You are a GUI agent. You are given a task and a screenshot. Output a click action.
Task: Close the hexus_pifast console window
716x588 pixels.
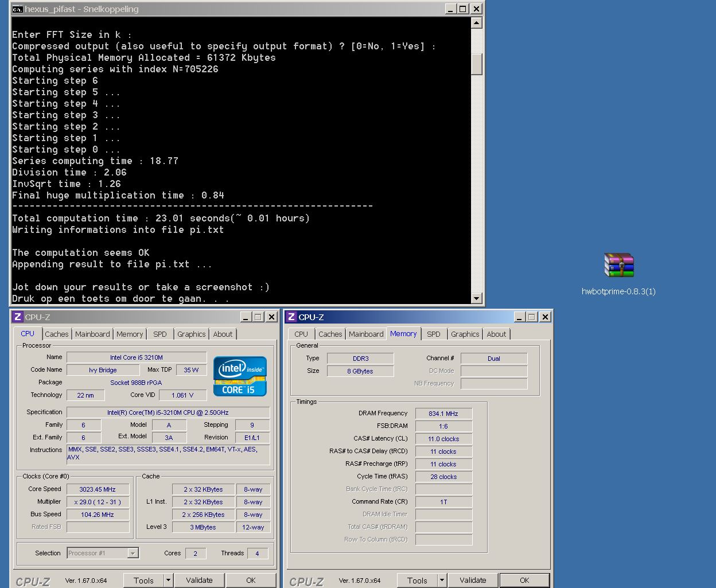click(x=476, y=9)
